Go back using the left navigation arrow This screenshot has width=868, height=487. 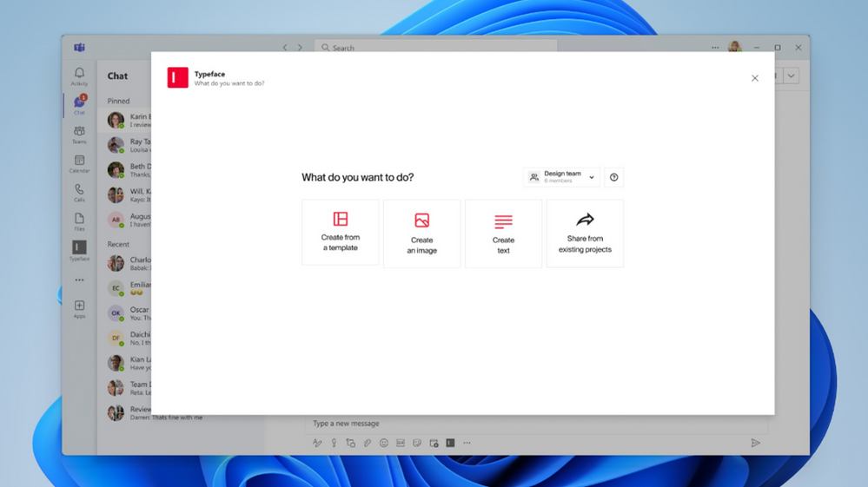(x=285, y=48)
